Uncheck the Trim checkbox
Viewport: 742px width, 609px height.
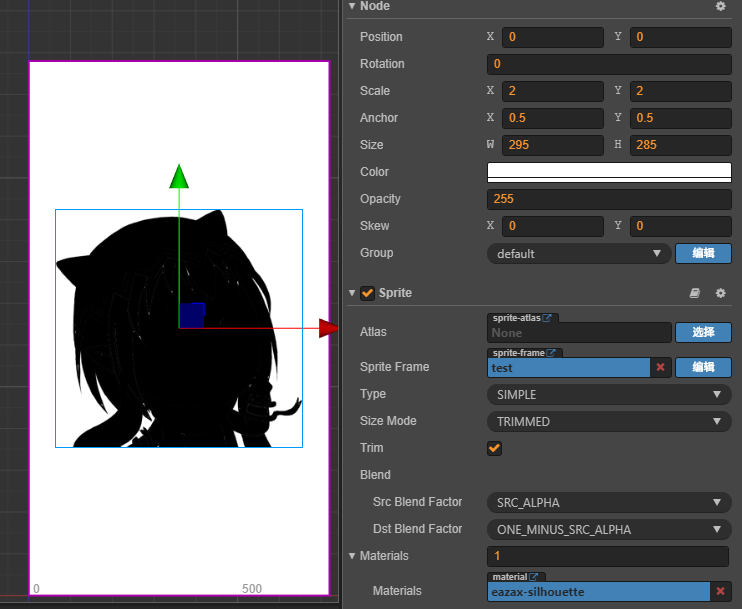point(495,448)
